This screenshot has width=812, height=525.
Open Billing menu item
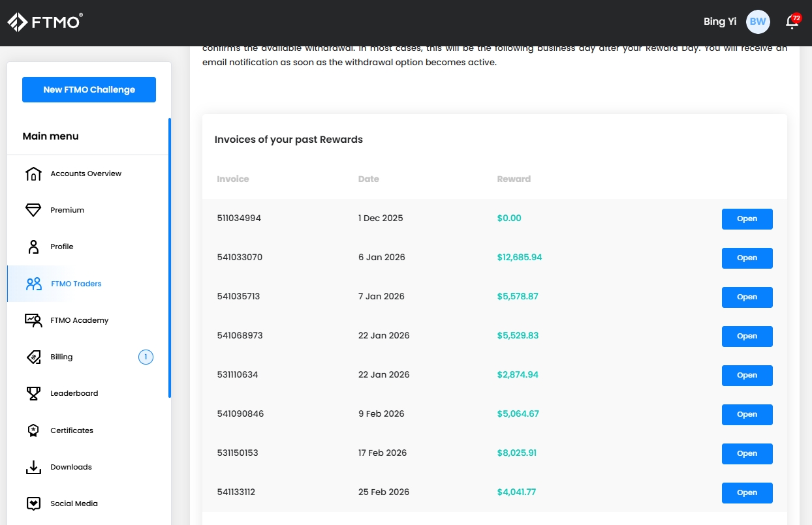[61, 357]
